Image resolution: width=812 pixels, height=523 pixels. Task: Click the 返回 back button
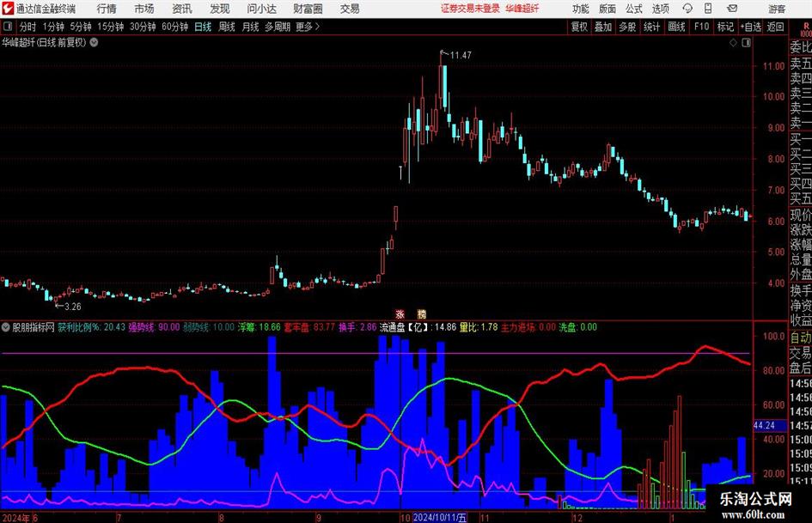point(775,27)
